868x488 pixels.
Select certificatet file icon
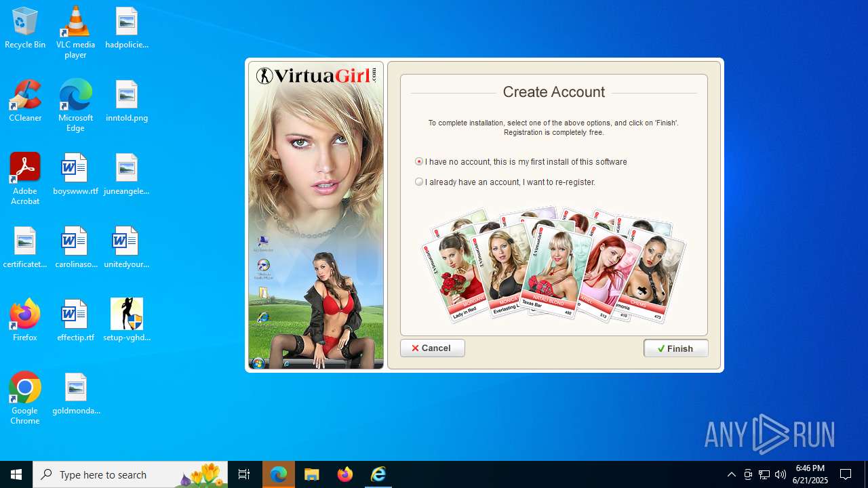(25, 248)
